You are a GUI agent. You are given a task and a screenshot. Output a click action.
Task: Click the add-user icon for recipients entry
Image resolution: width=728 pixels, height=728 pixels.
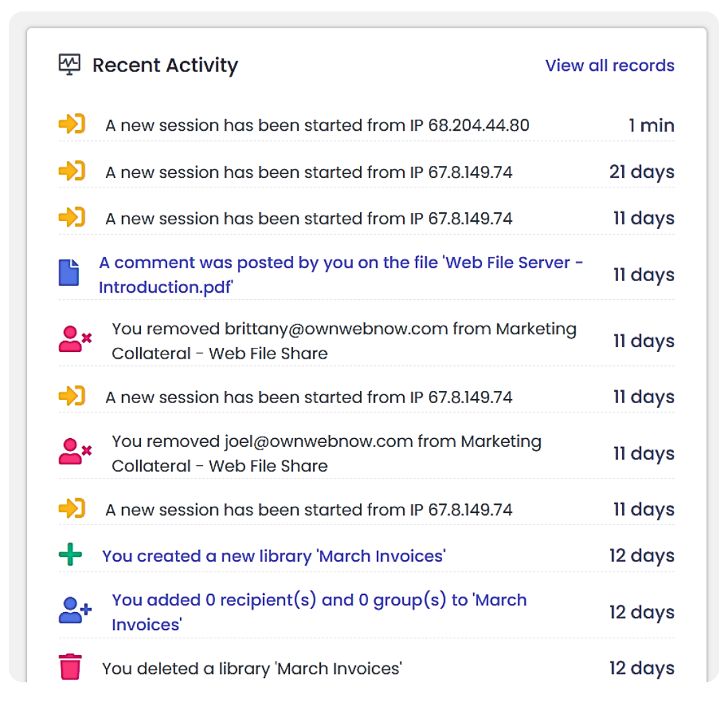(x=75, y=611)
